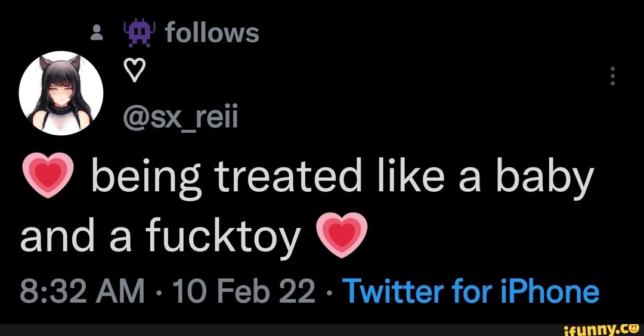Click the second line of tweet text
The width and height of the screenshot is (644, 336).
click(160, 236)
